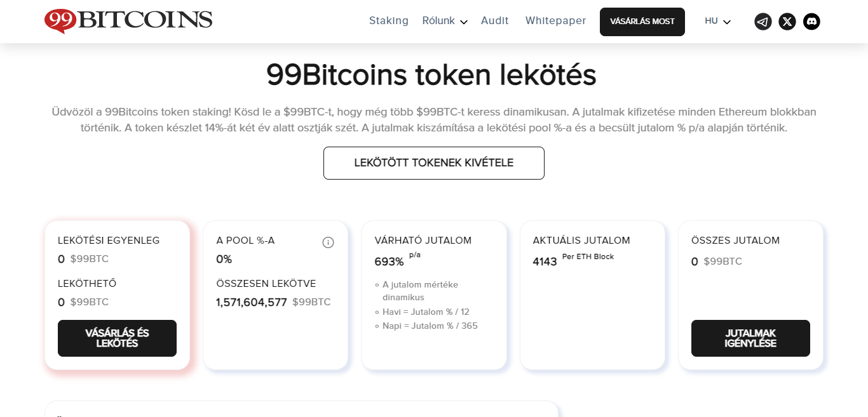The image size is (868, 417).
Task: Go to the Staking page
Action: click(x=389, y=20)
